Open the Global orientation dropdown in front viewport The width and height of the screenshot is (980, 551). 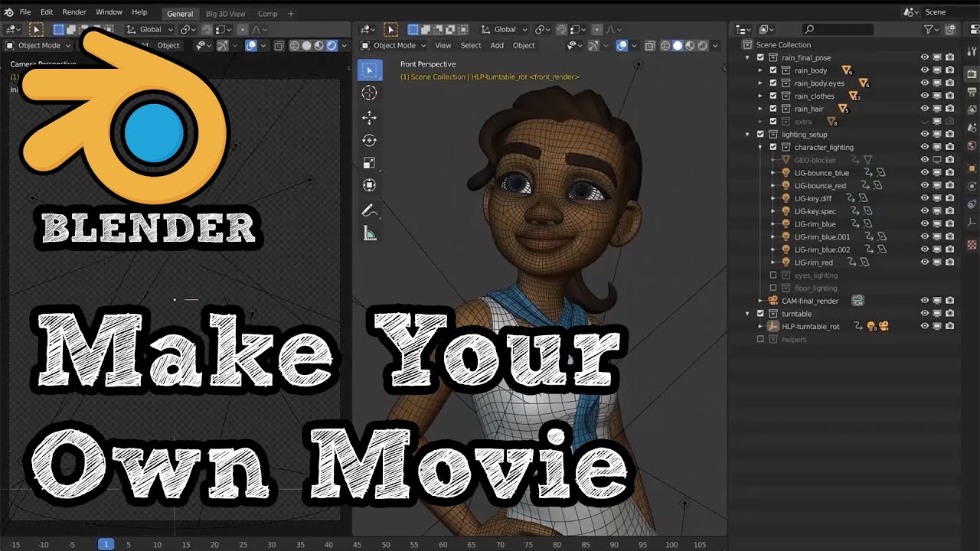pos(505,29)
